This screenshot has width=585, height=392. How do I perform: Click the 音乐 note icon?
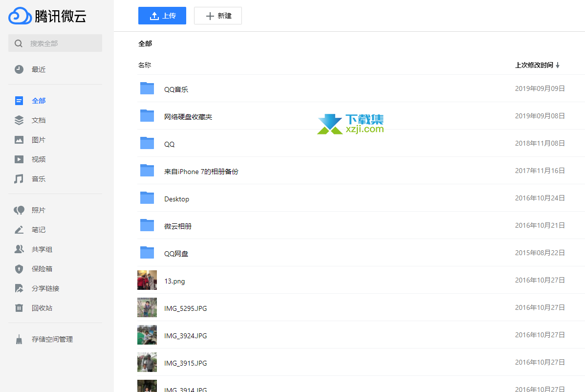(x=19, y=179)
